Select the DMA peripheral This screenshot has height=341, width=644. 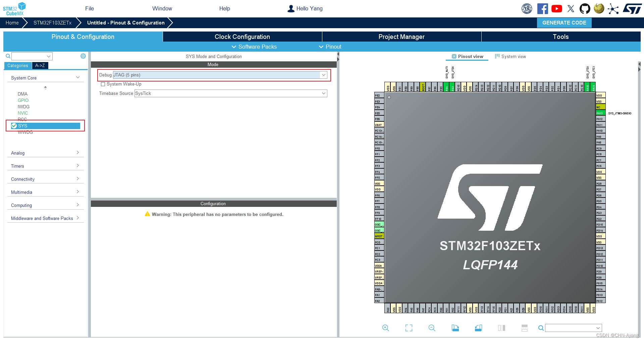tap(22, 94)
